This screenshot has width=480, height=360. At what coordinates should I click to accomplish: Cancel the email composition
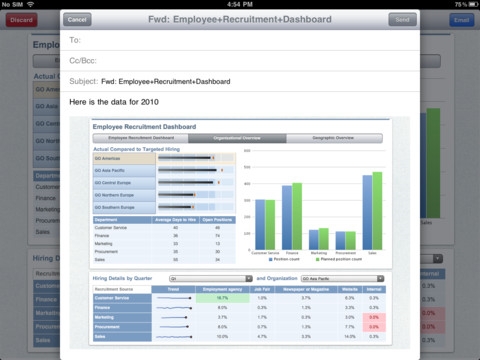coord(77,20)
